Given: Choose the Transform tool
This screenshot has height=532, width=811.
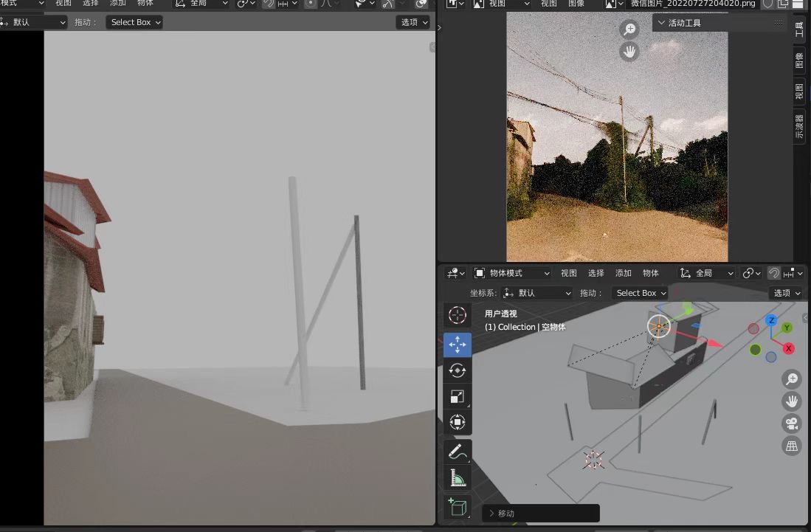Looking at the screenshot, I should [x=458, y=423].
